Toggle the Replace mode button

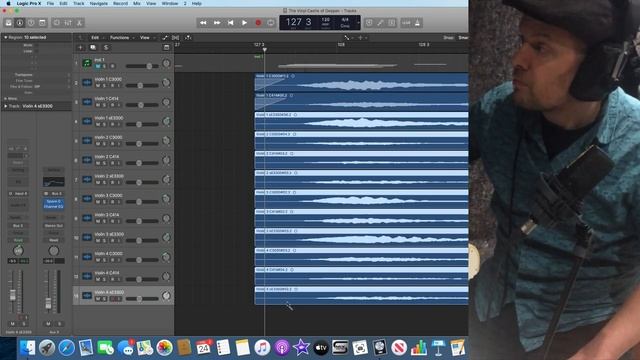tap(369, 23)
